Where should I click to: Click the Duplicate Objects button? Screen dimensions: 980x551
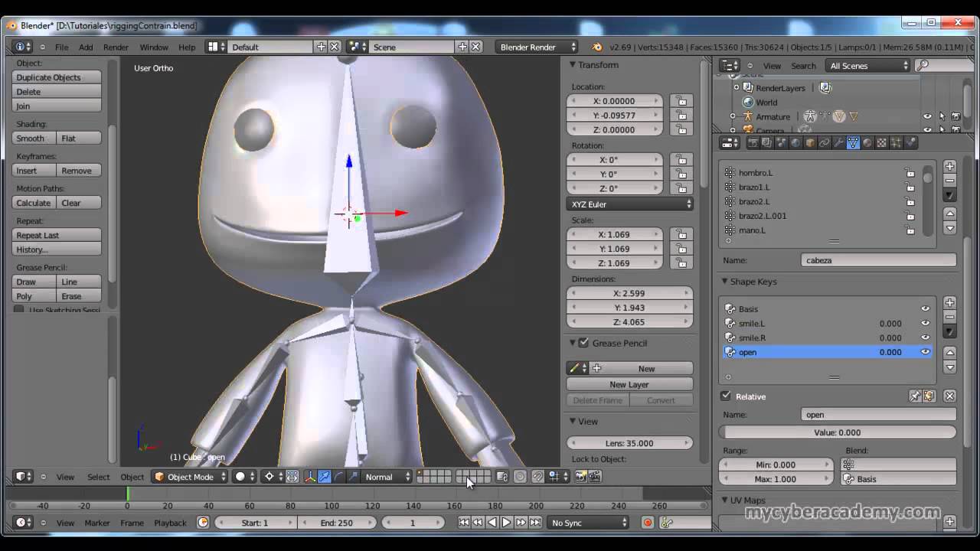pos(57,77)
